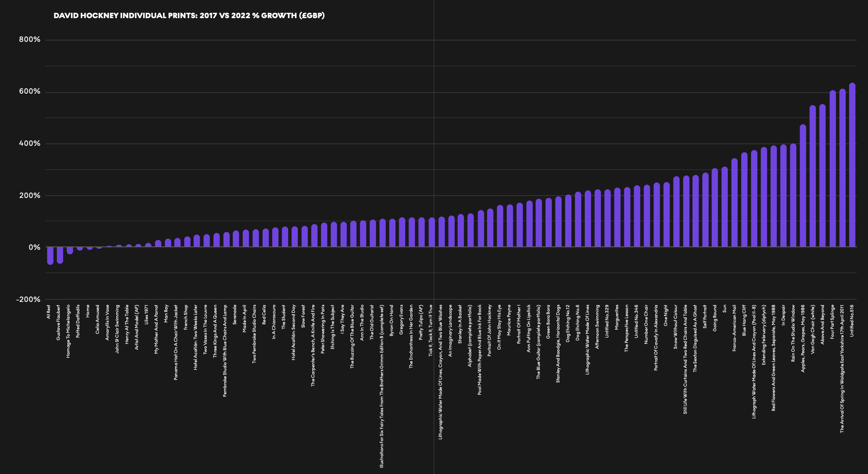Click the Henry At The Table label
The height and width of the screenshot is (474, 868).
[x=127, y=324]
